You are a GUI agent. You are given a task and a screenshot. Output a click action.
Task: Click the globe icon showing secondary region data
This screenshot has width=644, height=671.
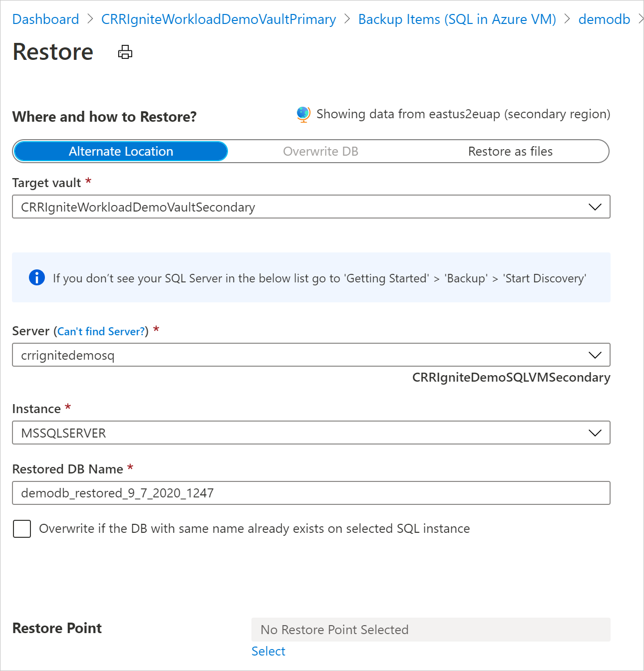click(302, 114)
